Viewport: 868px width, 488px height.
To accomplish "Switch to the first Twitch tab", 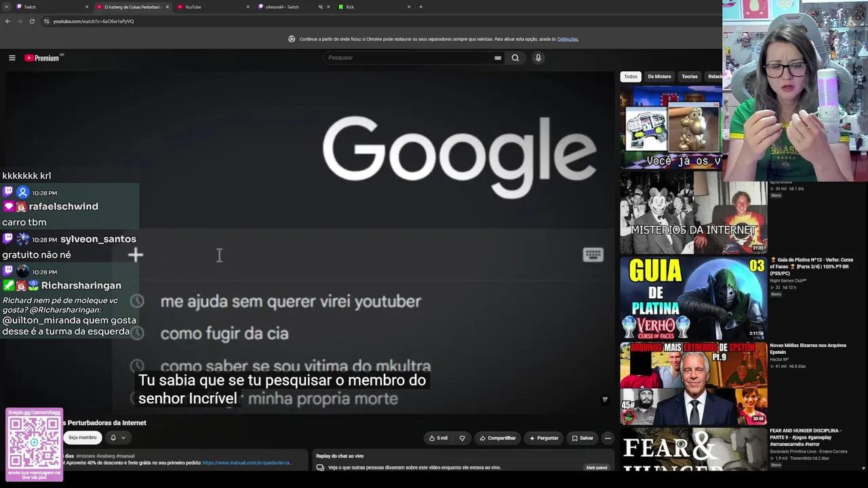I will click(52, 7).
